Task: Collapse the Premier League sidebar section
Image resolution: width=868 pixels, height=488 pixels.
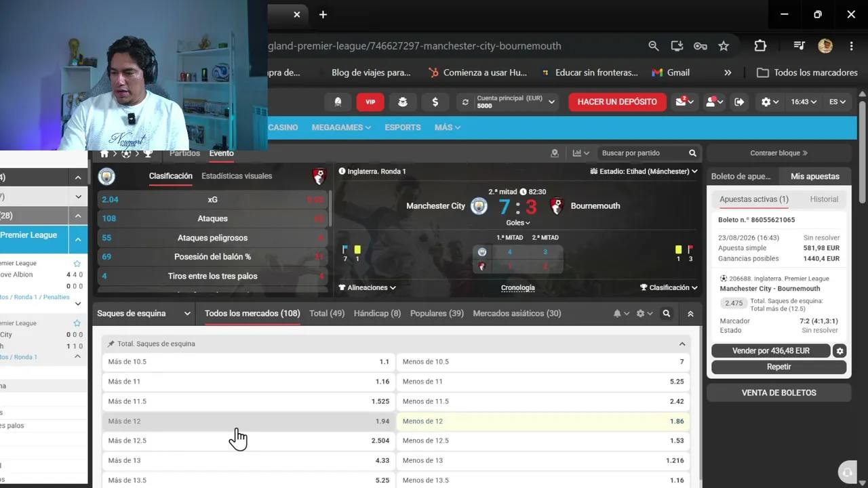Action: 78,239
